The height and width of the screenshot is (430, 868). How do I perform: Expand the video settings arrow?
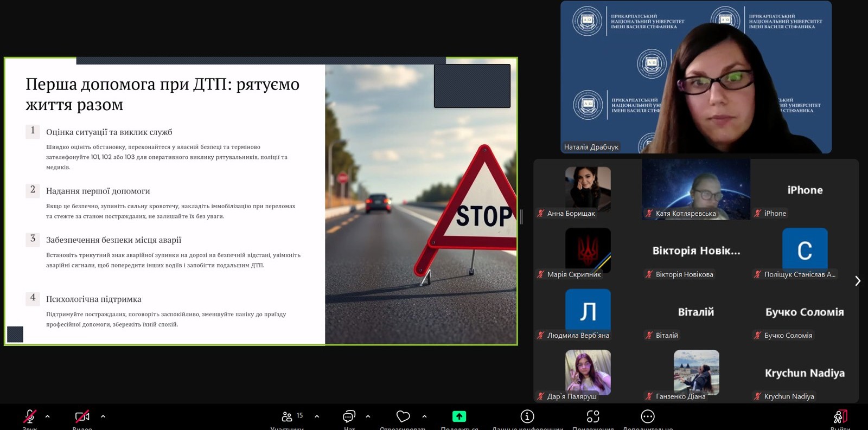click(x=103, y=416)
